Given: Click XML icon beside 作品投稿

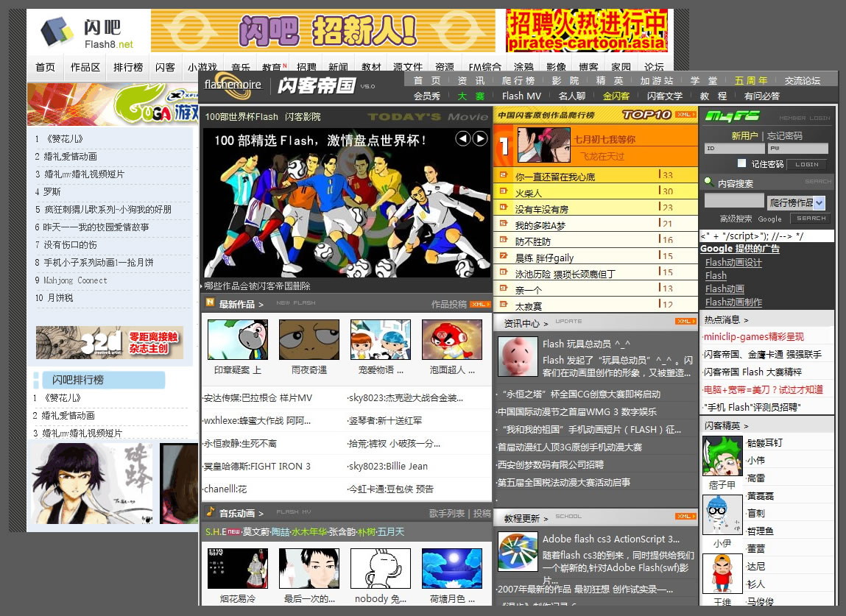Looking at the screenshot, I should [479, 304].
